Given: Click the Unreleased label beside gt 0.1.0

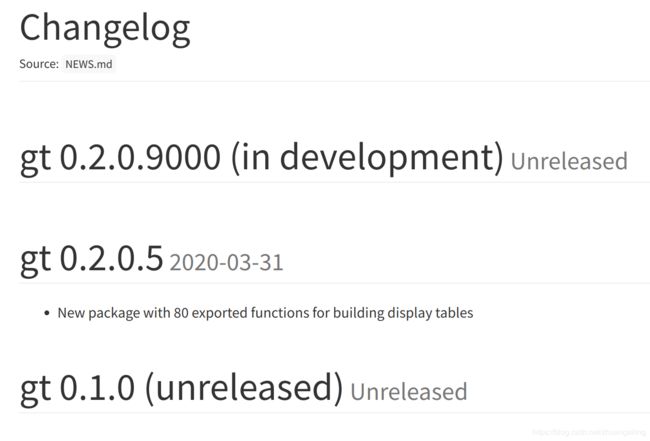Looking at the screenshot, I should (x=409, y=392).
